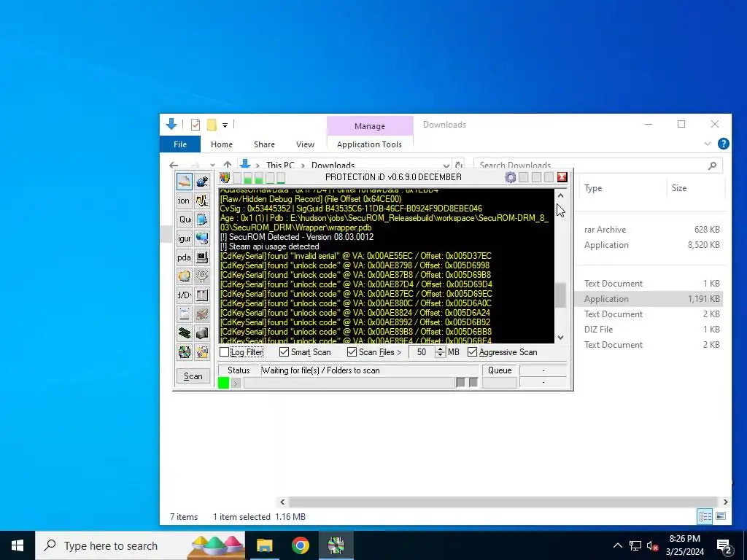Click the greyed-out gear icon in sidebar
The width and height of the screenshot is (747, 560).
click(x=202, y=276)
